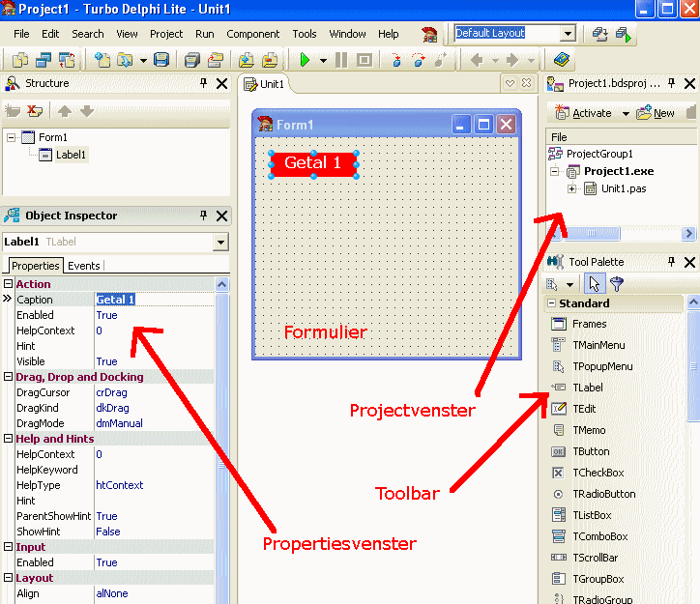This screenshot has width=700, height=604.
Task: Click the Delete item icon in Structure
Action: [35, 110]
